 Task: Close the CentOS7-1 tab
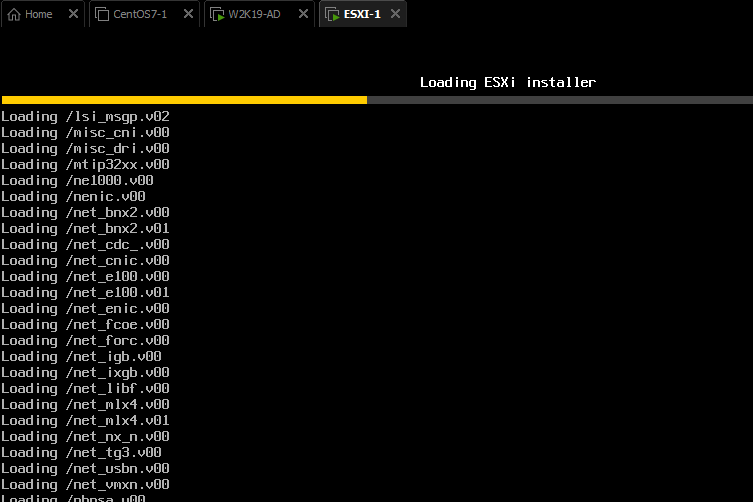(189, 14)
